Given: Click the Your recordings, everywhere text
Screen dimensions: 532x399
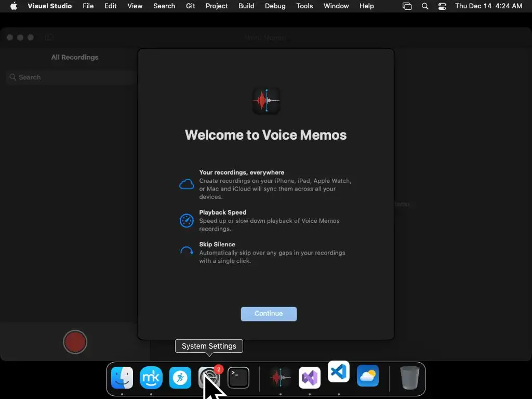Looking at the screenshot, I should 242,172.
